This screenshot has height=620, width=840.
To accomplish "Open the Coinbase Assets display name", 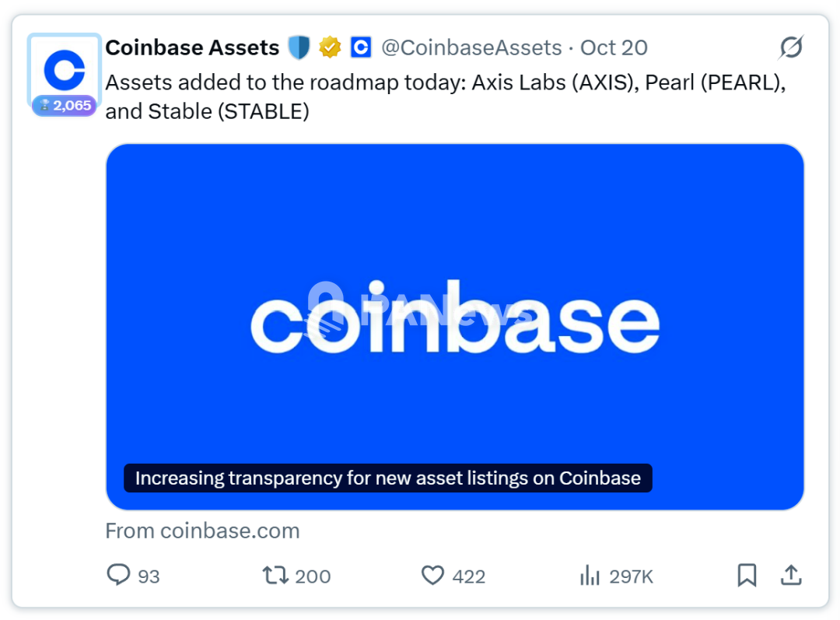I will (192, 47).
